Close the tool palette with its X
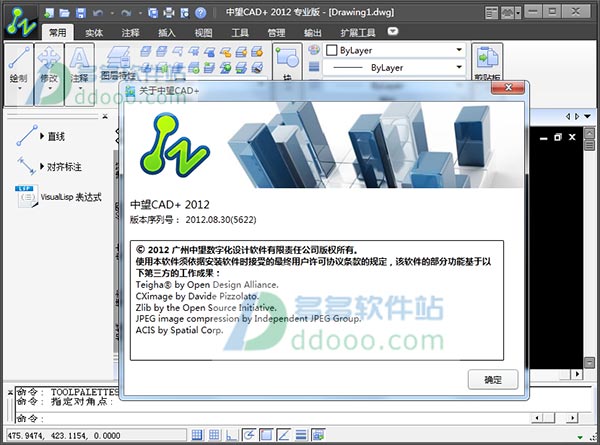600x445 pixels. click(x=105, y=116)
